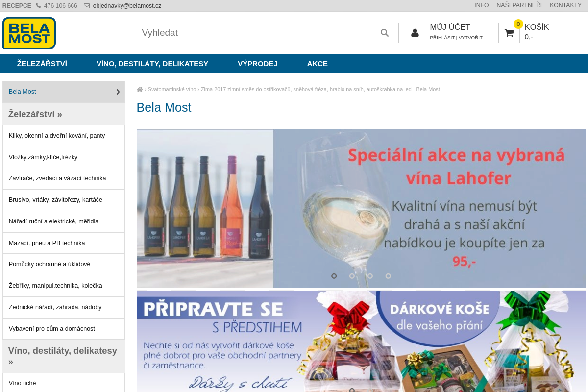Image resolution: width=588 pixels, height=392 pixels.
Task: Open the shopping cart icon
Action: [x=509, y=33]
